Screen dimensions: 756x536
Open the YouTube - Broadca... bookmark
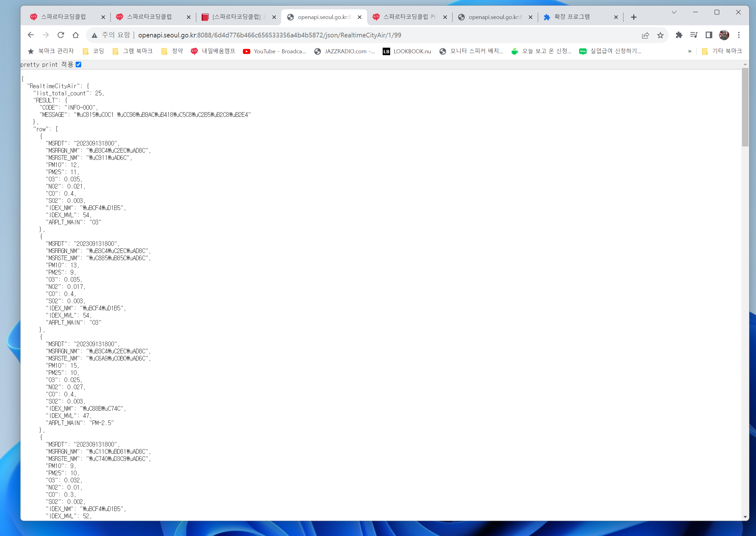(x=275, y=51)
